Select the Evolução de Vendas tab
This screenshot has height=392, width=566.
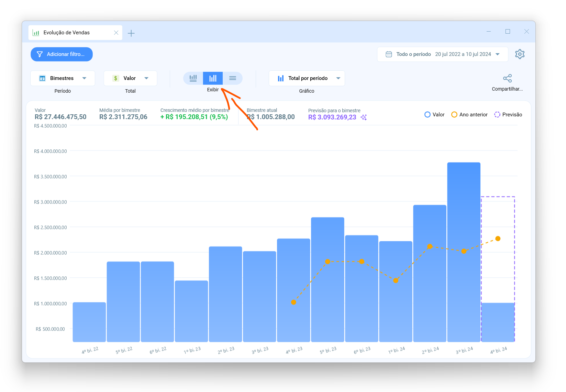click(x=75, y=33)
